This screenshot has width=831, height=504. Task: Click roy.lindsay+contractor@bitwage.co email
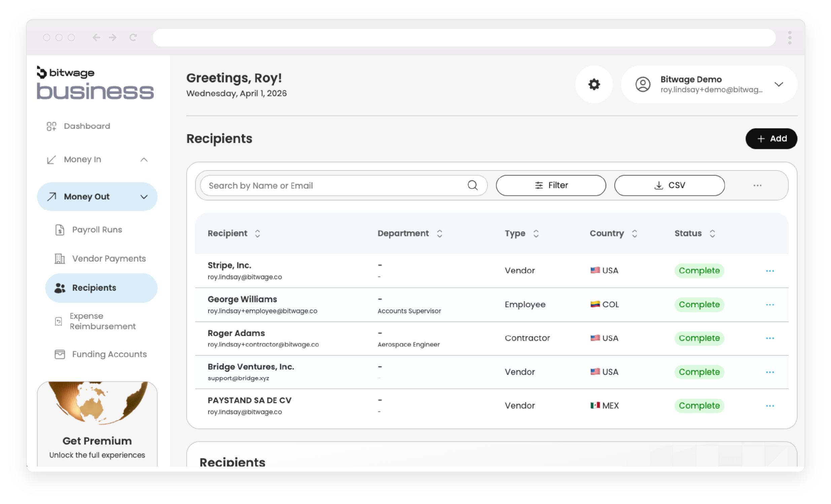(263, 344)
